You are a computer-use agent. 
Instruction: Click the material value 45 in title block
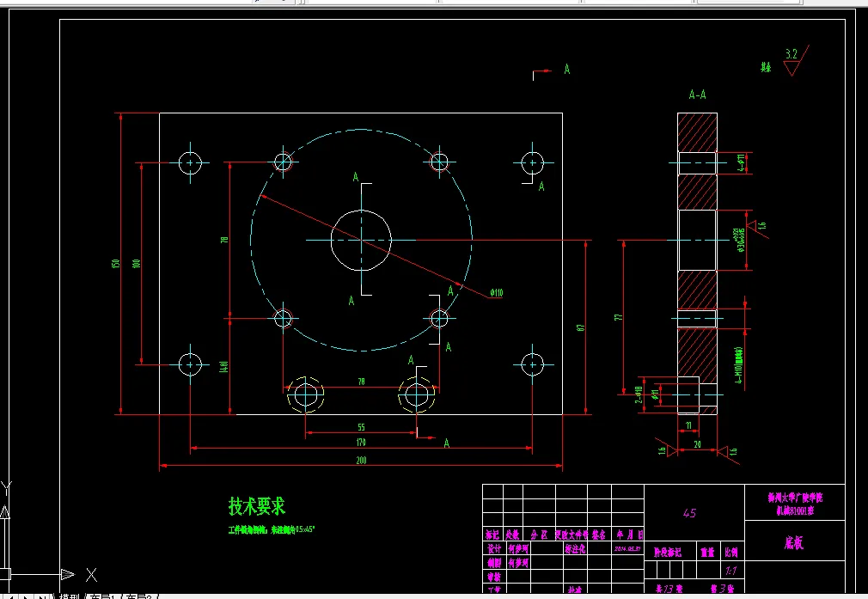click(x=690, y=513)
